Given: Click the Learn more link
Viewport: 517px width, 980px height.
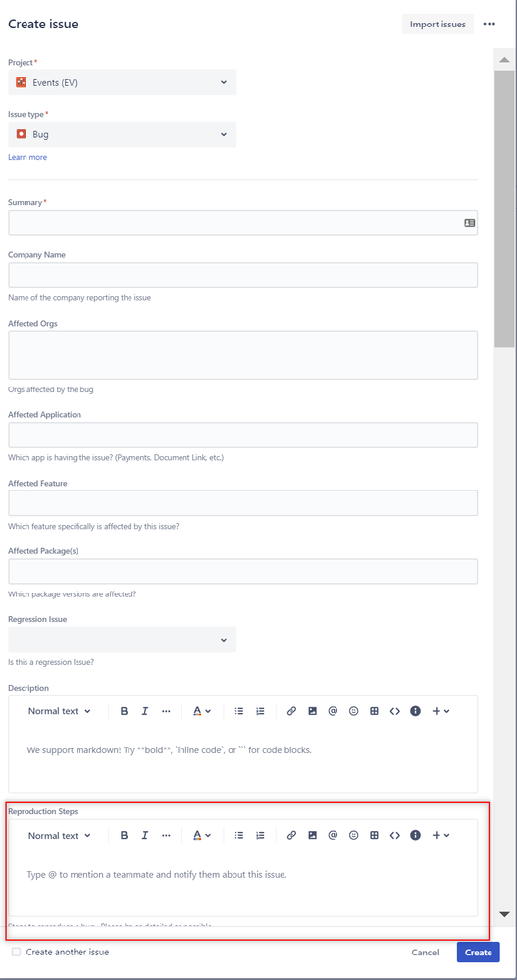Looking at the screenshot, I should [x=27, y=158].
